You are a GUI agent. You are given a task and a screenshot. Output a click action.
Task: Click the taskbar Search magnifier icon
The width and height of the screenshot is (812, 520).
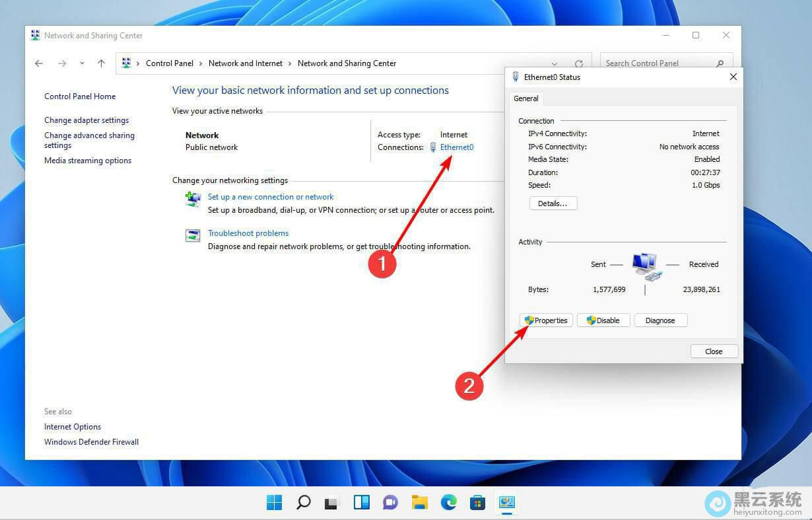303,503
